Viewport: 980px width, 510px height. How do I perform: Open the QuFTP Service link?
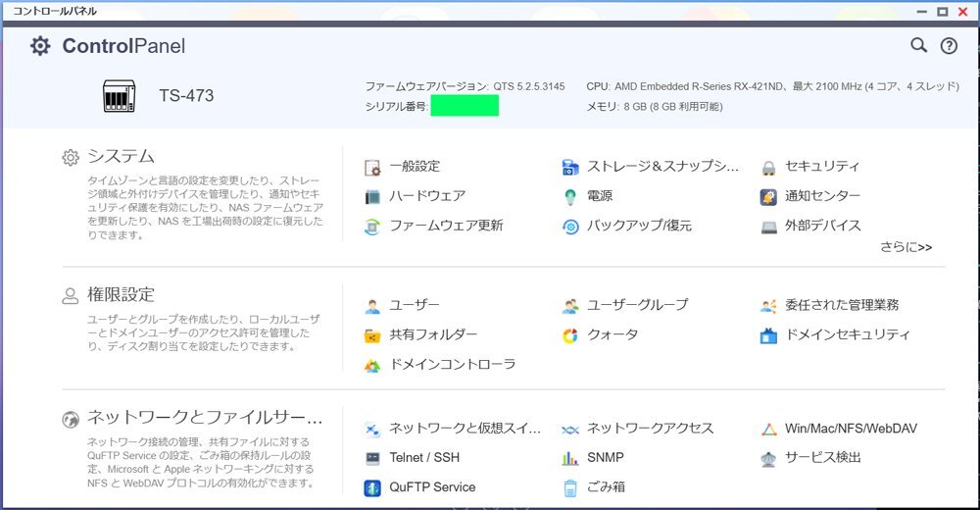[x=432, y=486]
